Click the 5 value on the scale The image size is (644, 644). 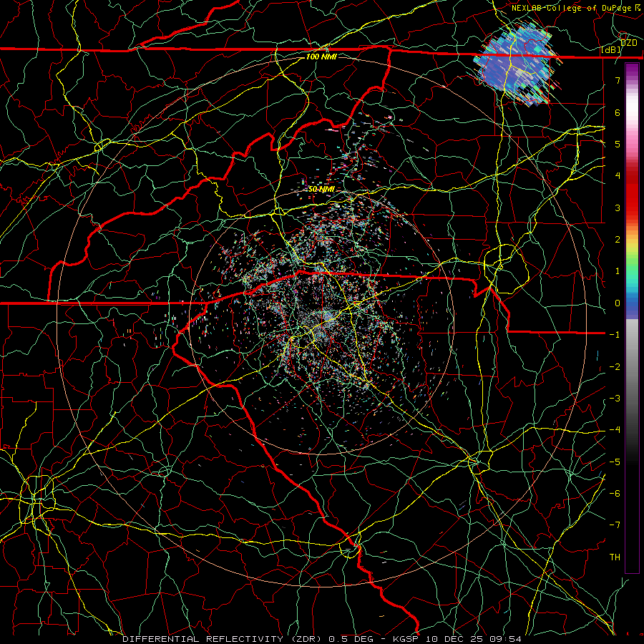pos(618,144)
